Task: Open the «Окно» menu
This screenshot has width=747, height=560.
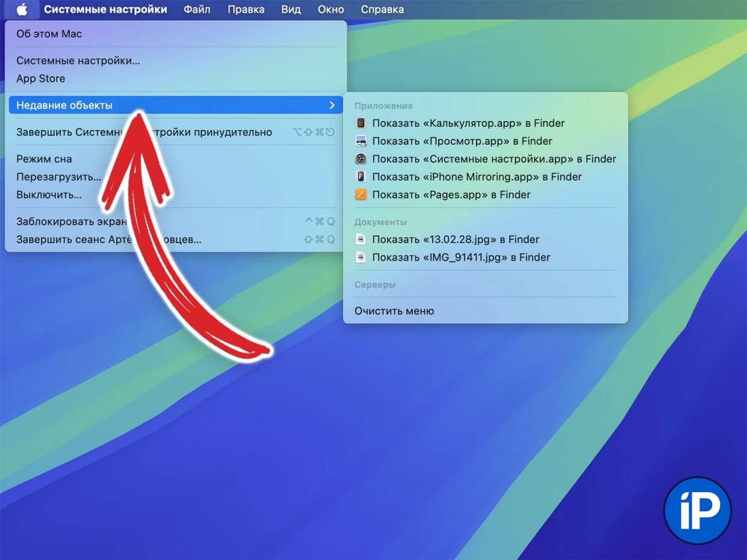Action: pyautogui.click(x=330, y=9)
